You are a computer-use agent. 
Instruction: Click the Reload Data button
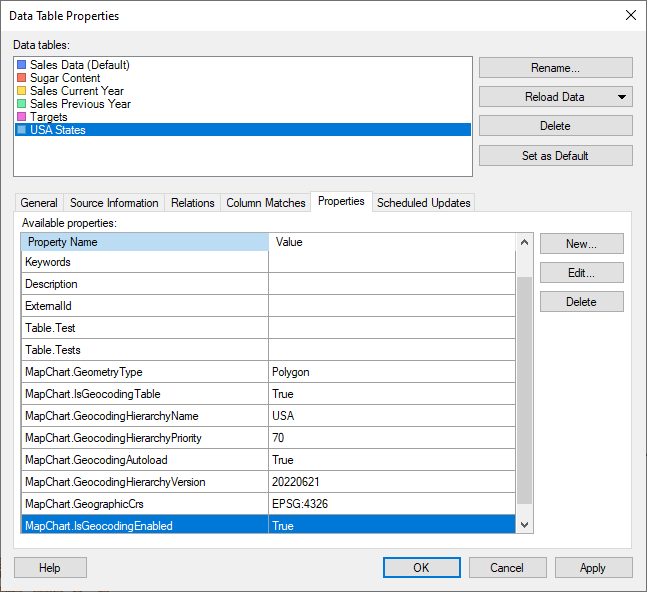pyautogui.click(x=554, y=97)
